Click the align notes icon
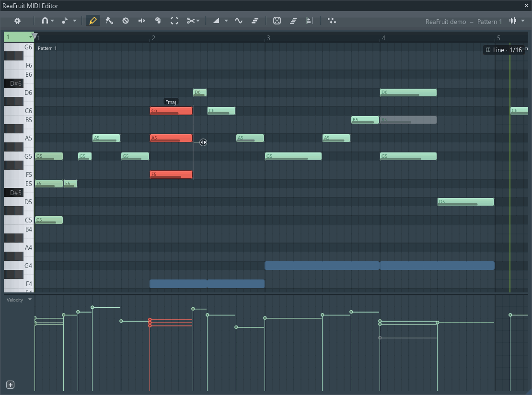This screenshot has width=532, height=395. [309, 21]
